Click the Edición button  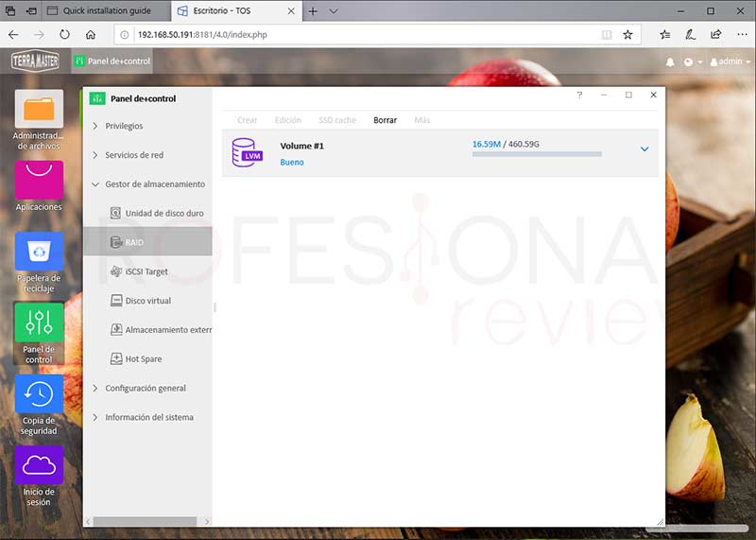(x=288, y=120)
